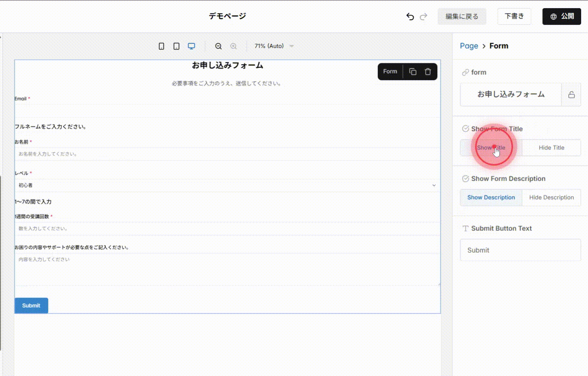Select the desktop preview icon
This screenshot has width=588, height=376.
(191, 46)
